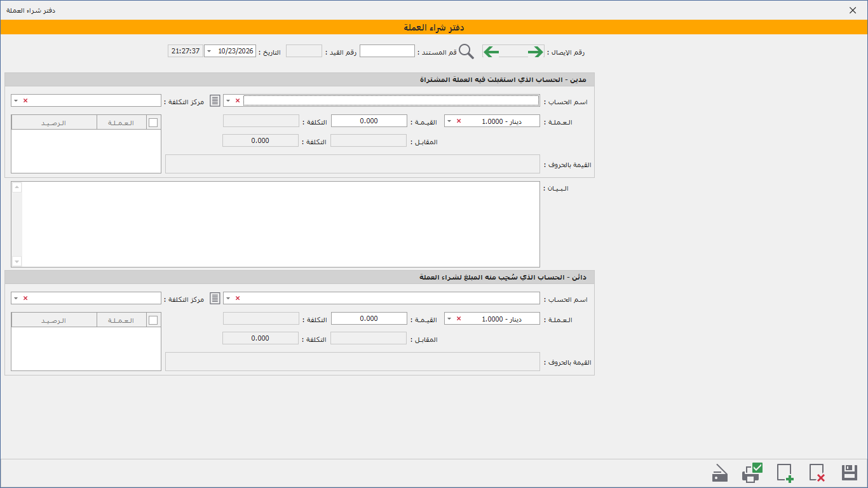Click the delete document red X icon
Viewport: 868px width, 488px height.
[817, 473]
